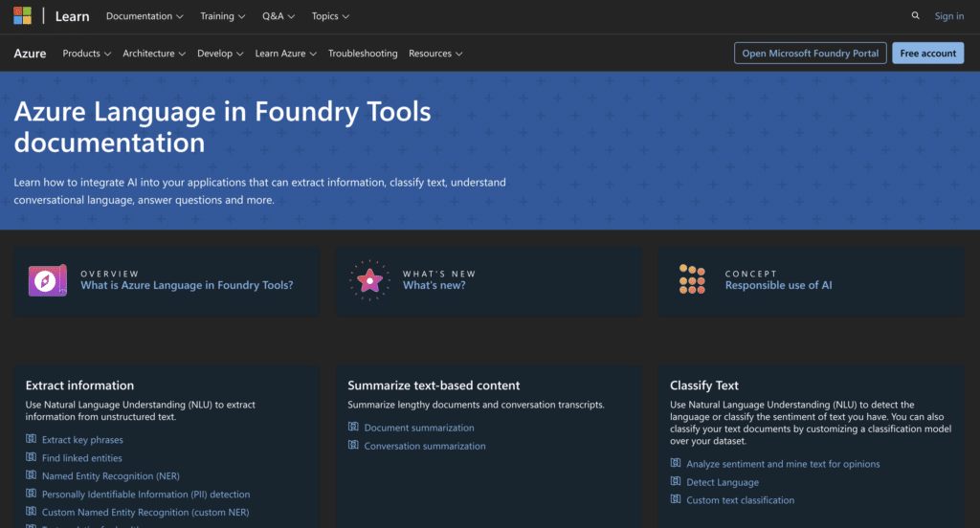980x528 pixels.
Task: Open Custom text classification link
Action: (x=741, y=500)
